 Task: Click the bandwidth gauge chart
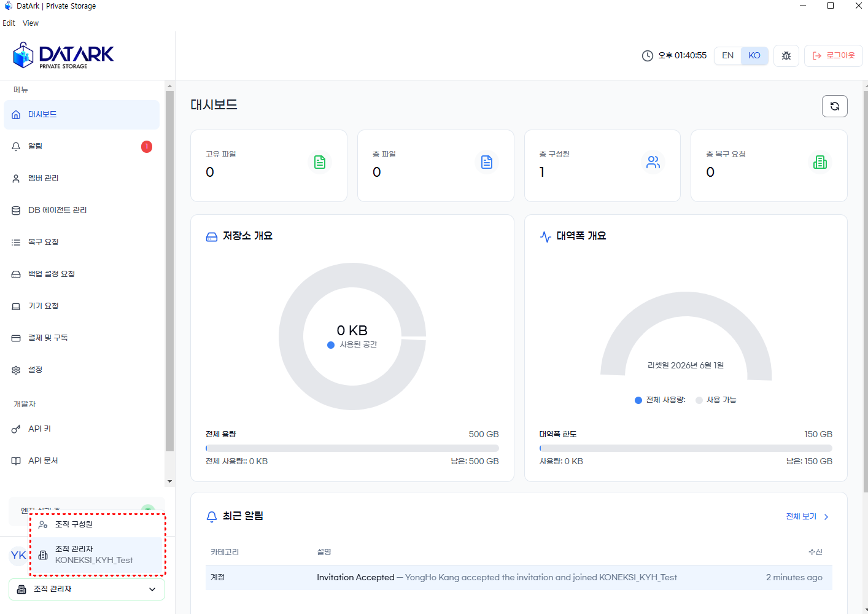tap(686, 335)
